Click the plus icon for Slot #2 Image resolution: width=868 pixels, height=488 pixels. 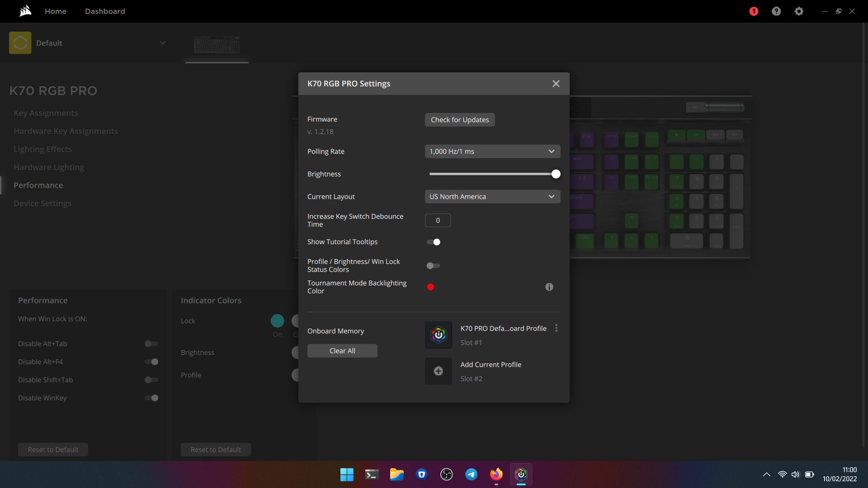(438, 371)
